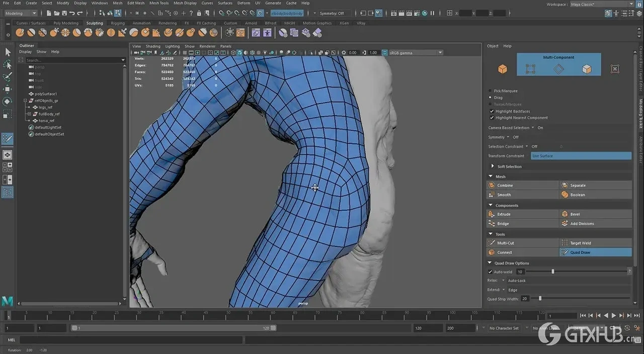Click the Combine button under Mesh
The height and width of the screenshot is (354, 644).
click(x=504, y=185)
